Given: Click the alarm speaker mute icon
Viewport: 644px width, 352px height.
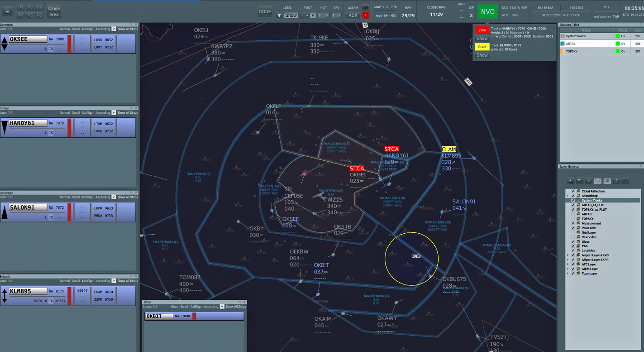Looking at the screenshot, I should coord(365,8).
